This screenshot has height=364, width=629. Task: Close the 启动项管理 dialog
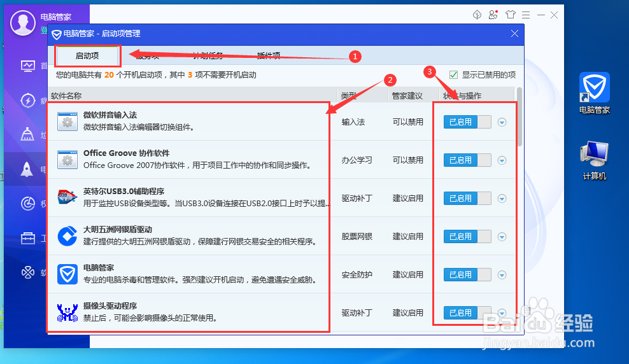click(514, 34)
